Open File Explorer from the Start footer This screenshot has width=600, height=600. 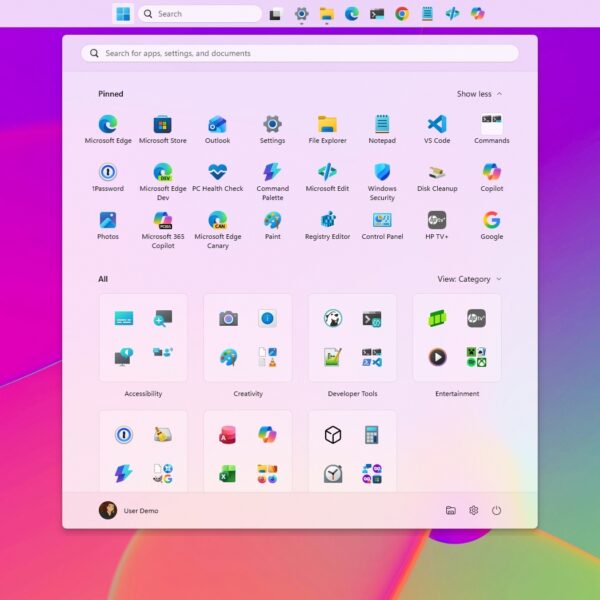click(x=451, y=510)
